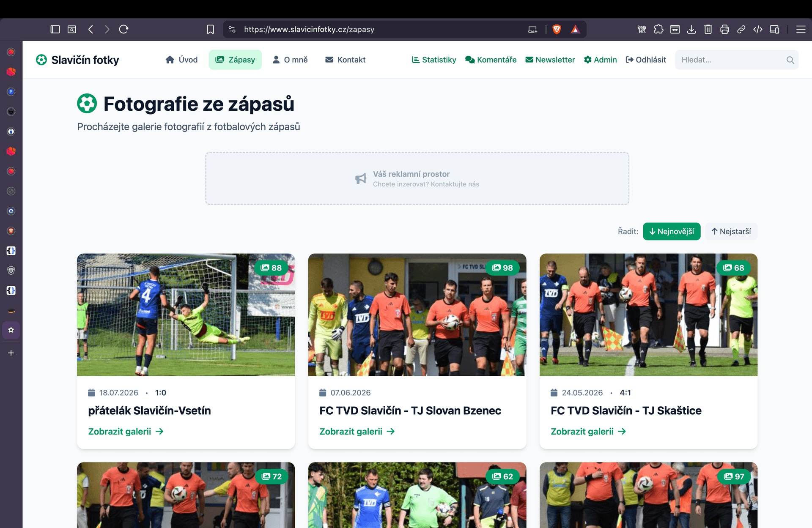Click the date 18.07.2026
This screenshot has height=528, width=812.
pos(118,393)
